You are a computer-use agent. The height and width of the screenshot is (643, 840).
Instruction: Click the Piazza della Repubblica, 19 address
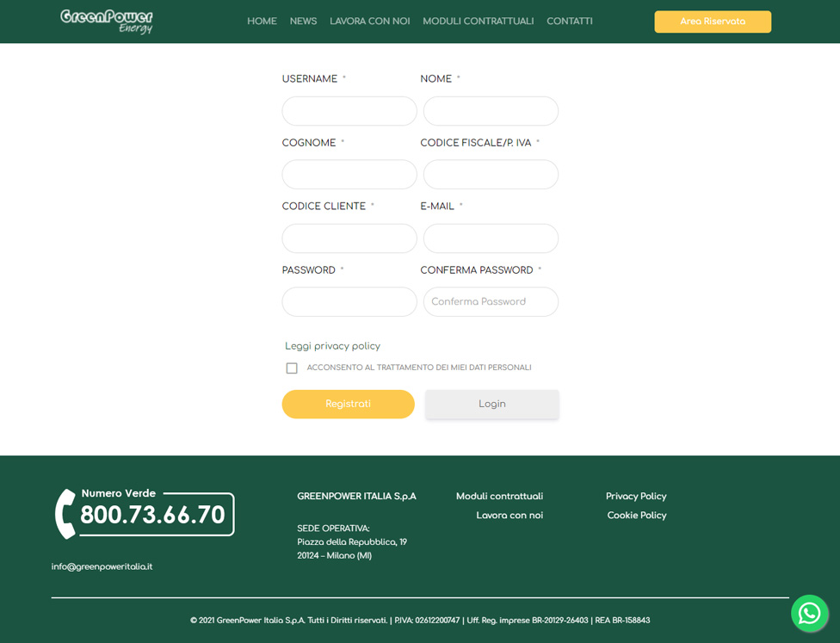(352, 541)
